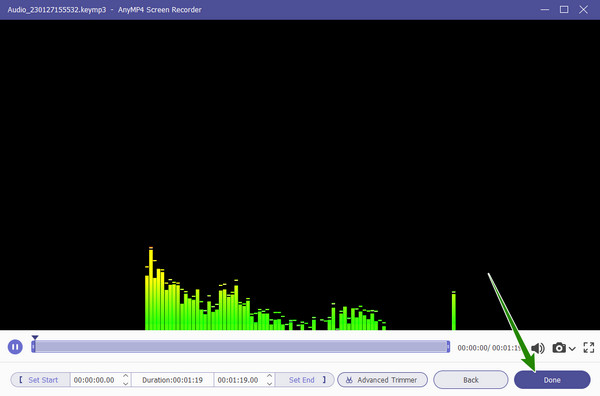Click the middle of the playback timeline
Viewport: 600px width, 396px height.
240,347
